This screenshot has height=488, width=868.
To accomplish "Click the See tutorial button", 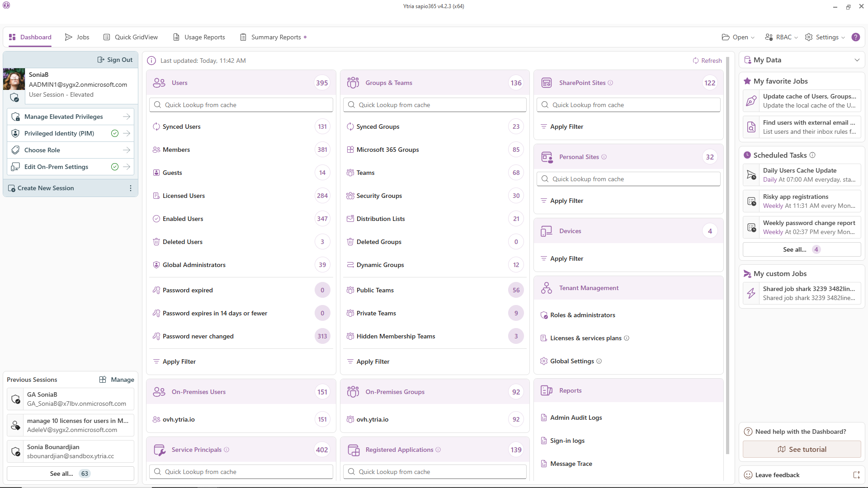I will [x=802, y=449].
